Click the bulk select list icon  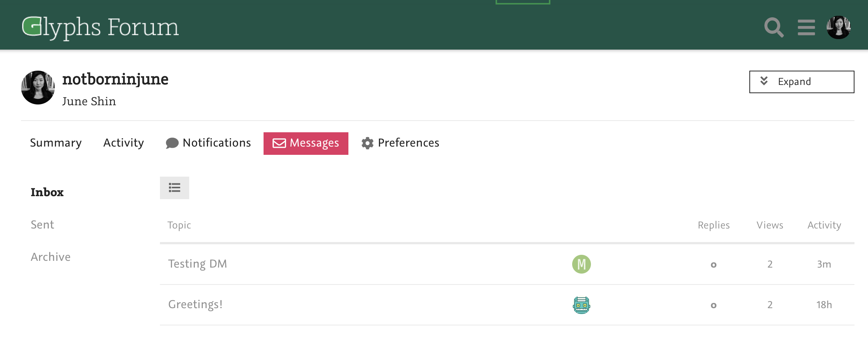[175, 188]
